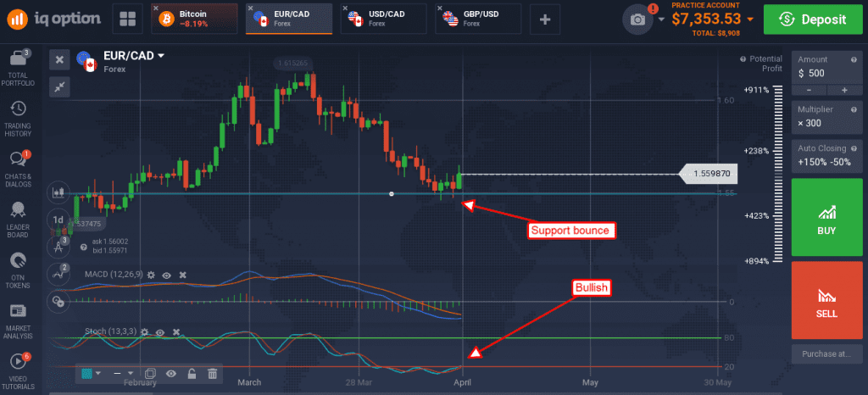Click the Purchase at... button

(827, 353)
